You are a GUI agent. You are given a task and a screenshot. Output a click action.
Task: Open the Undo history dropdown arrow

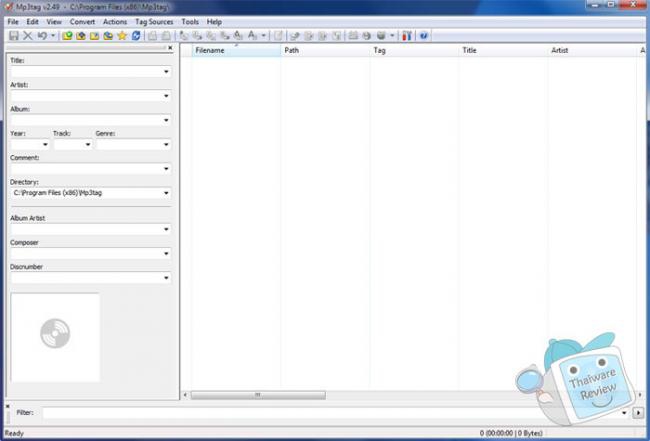click(x=53, y=36)
